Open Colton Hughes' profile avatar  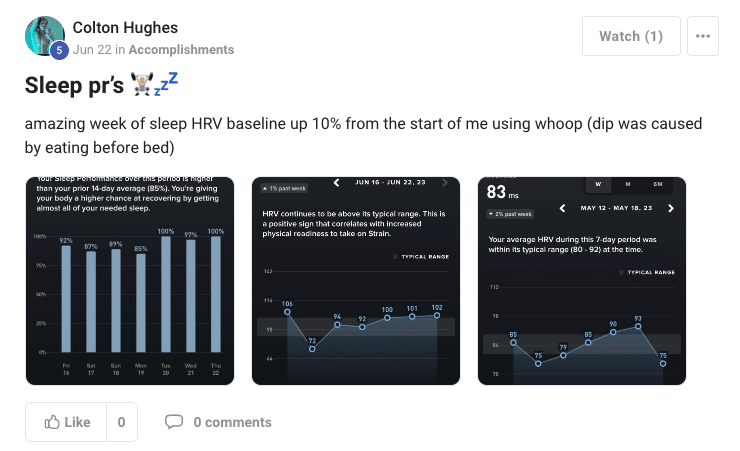click(x=43, y=35)
